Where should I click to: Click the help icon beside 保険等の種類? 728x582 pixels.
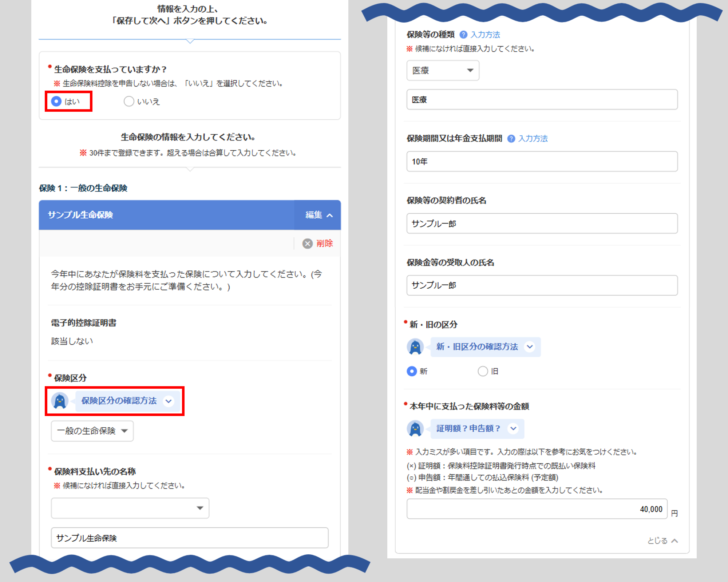tap(463, 35)
